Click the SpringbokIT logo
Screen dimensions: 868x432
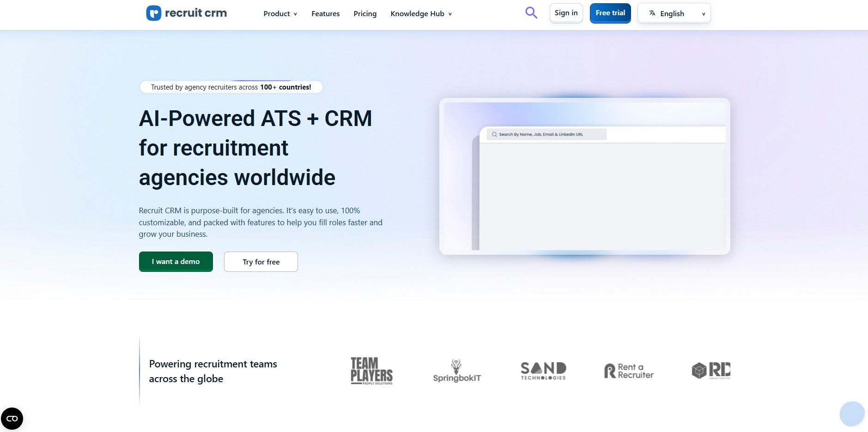(456, 370)
